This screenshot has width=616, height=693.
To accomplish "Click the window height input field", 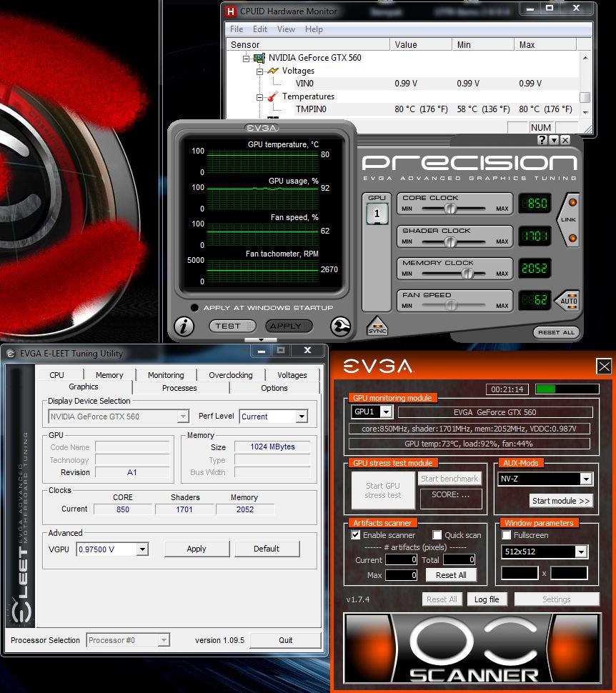I will (x=569, y=573).
